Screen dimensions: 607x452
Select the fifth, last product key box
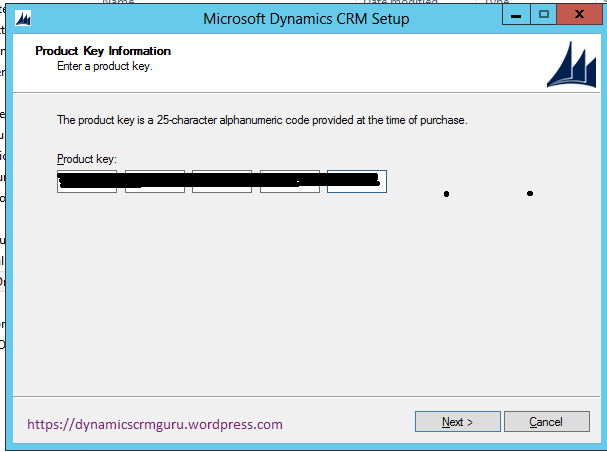pos(357,182)
